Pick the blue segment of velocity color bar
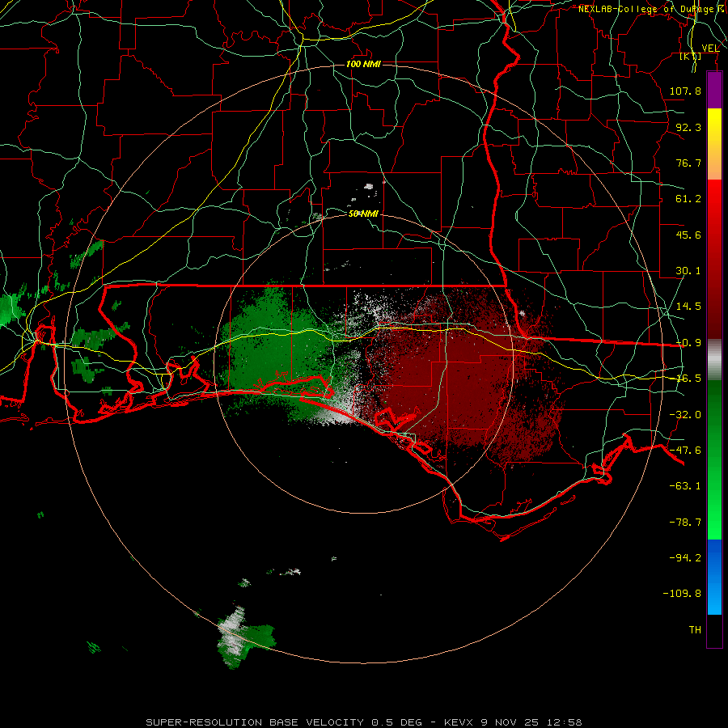 [714, 577]
